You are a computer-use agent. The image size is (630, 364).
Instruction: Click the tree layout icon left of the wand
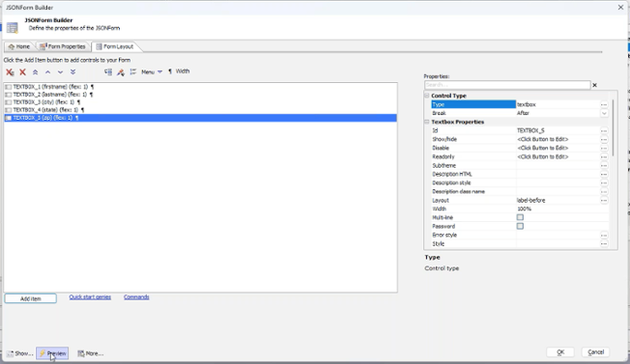coord(108,71)
